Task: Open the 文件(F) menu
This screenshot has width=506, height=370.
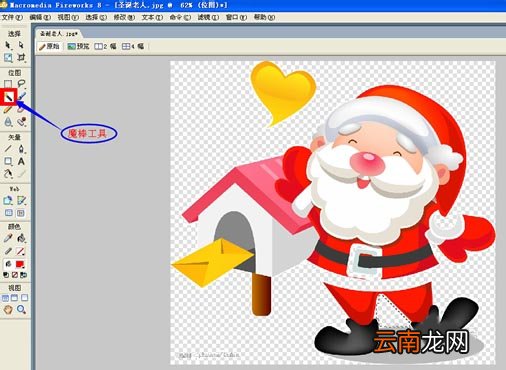Action: coord(13,17)
